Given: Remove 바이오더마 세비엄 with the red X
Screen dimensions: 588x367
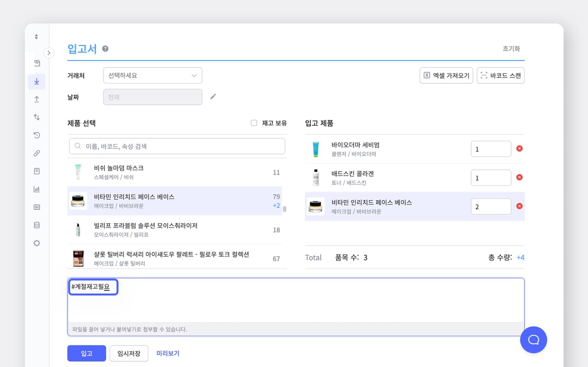Looking at the screenshot, I should 519,149.
